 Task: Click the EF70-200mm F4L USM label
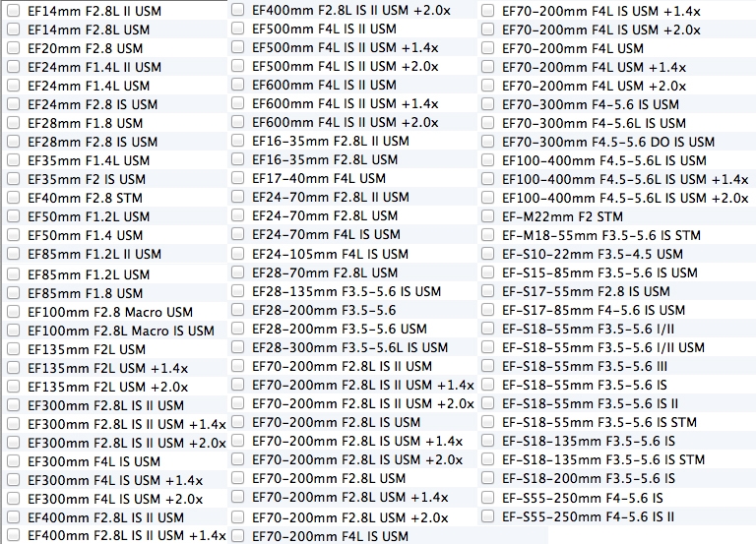coord(573,48)
